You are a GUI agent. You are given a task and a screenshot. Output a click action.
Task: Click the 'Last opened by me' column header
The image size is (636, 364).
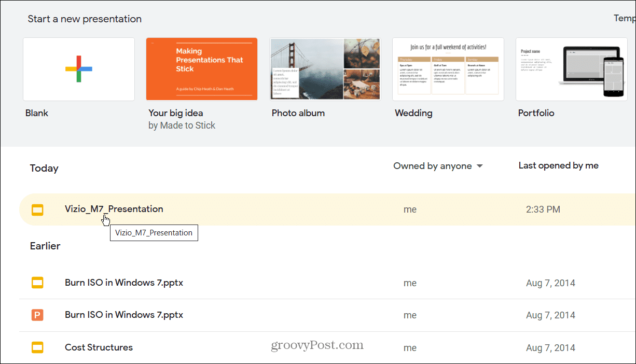[558, 165]
